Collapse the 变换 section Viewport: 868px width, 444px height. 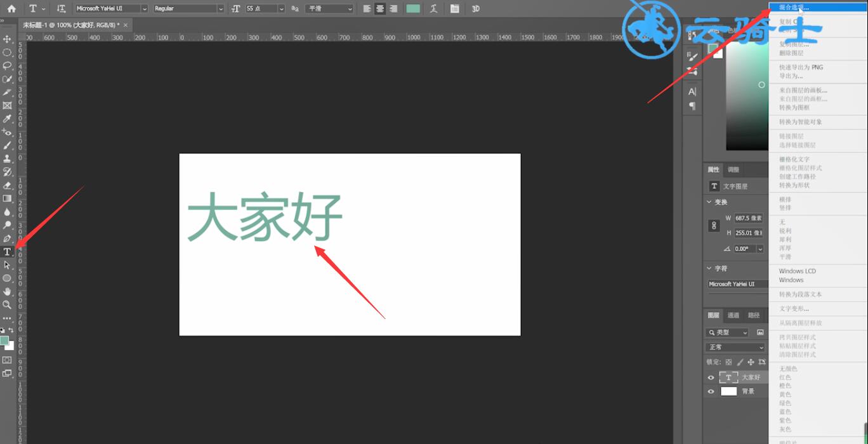(709, 202)
